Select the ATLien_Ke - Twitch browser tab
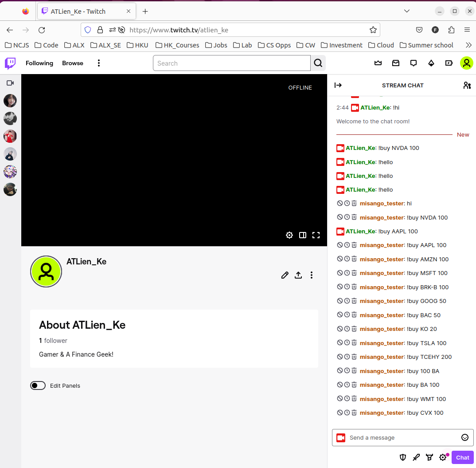Viewport: 476px width, 468px height. [x=86, y=12]
